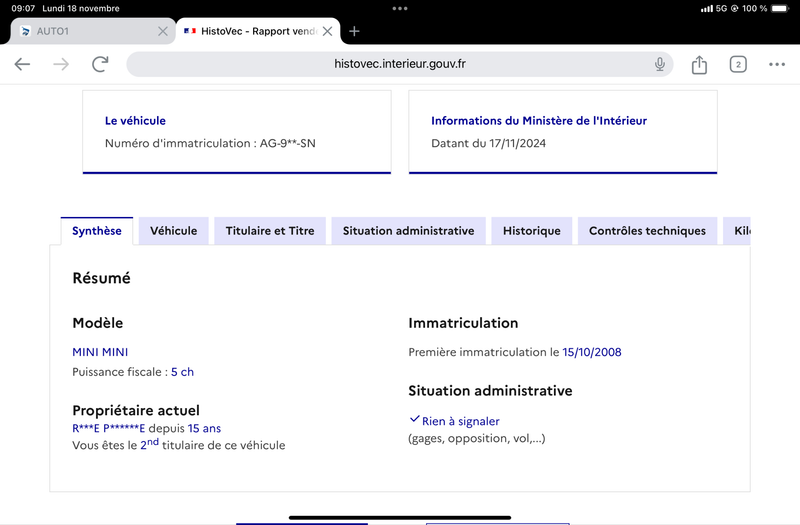This screenshot has height=525, width=800.
Task: Click the 'Propriétaire actuel' heading
Action: pyautogui.click(x=136, y=411)
